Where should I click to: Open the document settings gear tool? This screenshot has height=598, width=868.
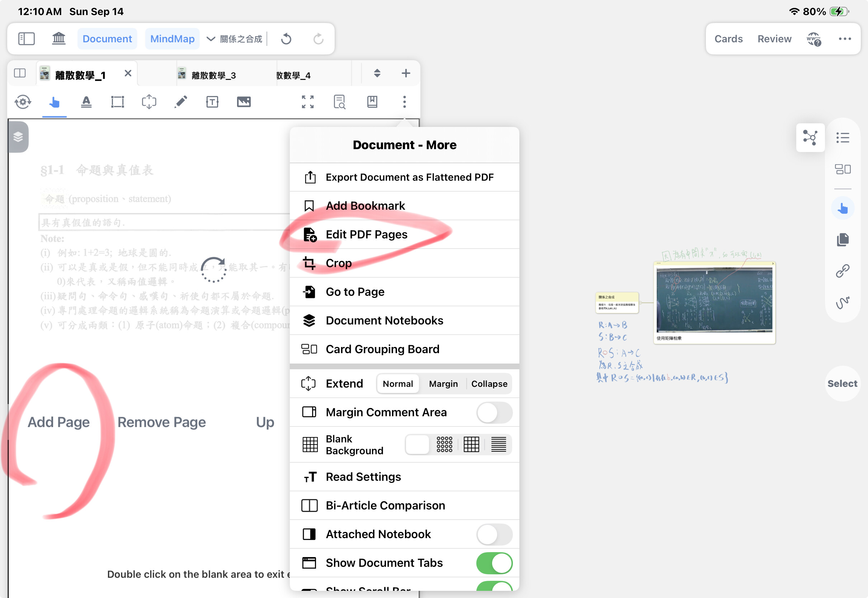pos(23,102)
